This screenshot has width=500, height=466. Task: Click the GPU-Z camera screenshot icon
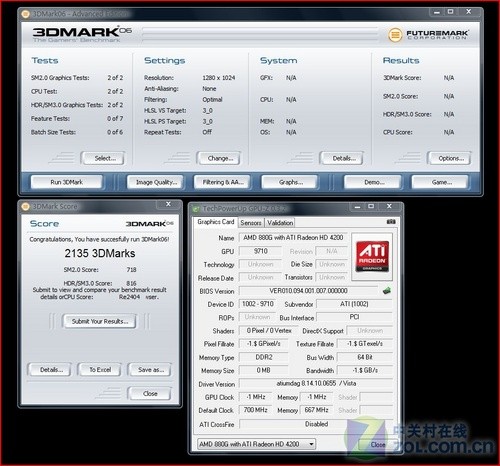click(x=391, y=222)
